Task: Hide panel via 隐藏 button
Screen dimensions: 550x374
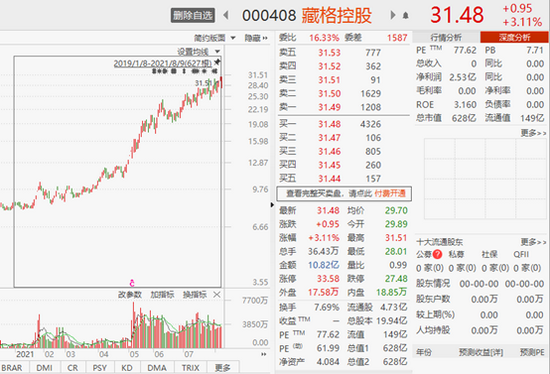Action: 256,38
